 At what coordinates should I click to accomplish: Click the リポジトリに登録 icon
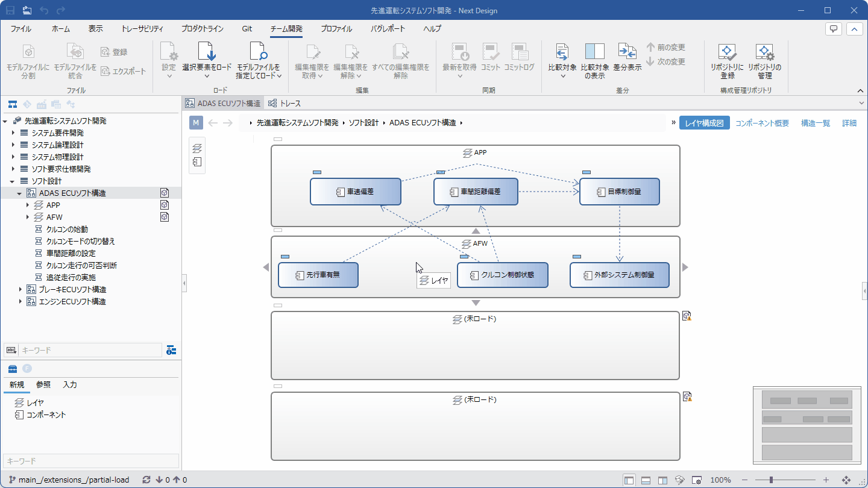(727, 52)
